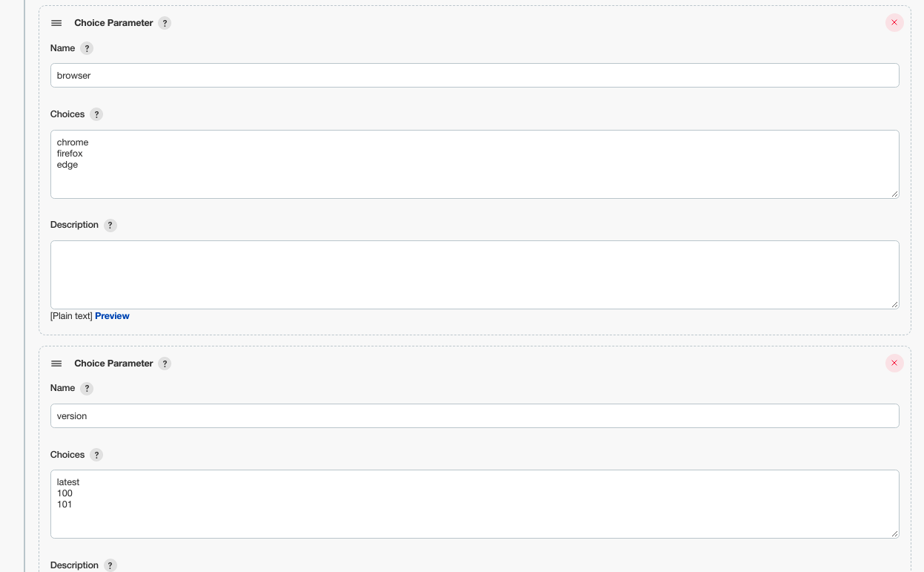Delete the browser Choice Parameter
Image resolution: width=924 pixels, height=572 pixels.
(894, 23)
